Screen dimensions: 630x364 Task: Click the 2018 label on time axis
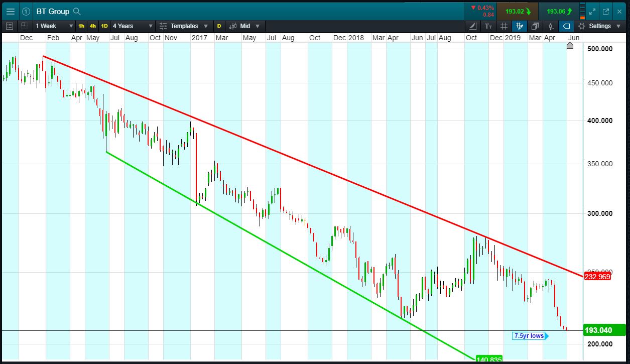coord(356,38)
